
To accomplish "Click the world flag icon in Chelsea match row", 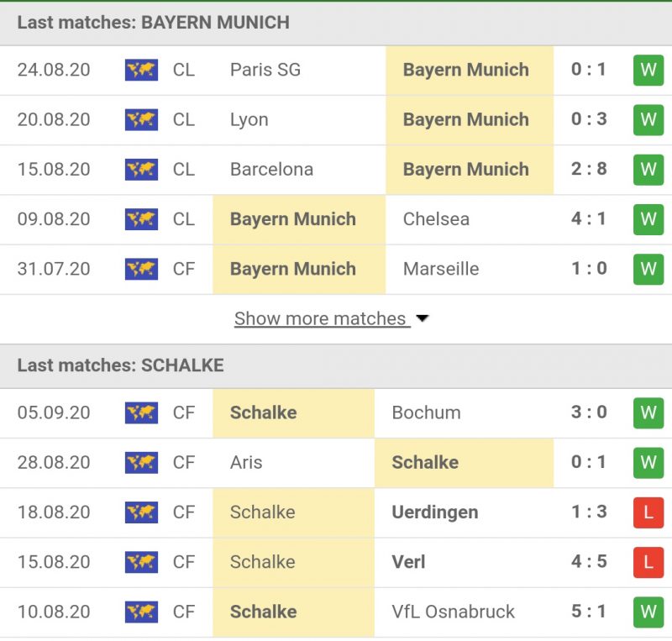I will (141, 219).
